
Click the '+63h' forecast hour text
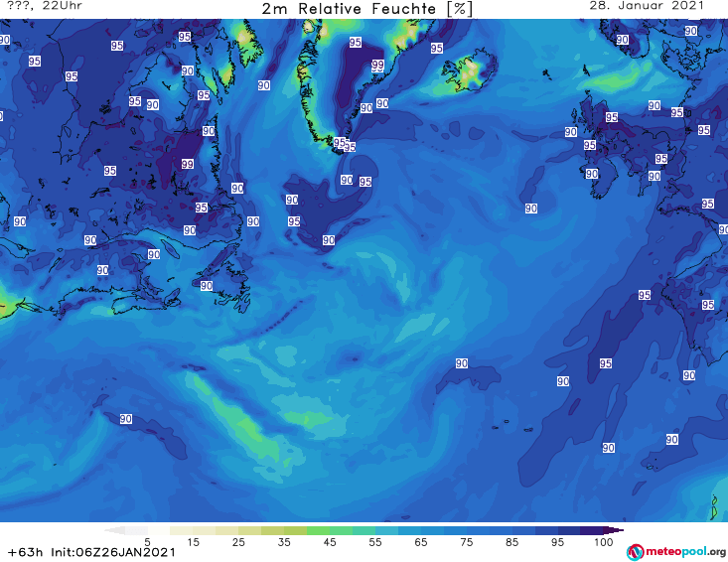pos(25,552)
